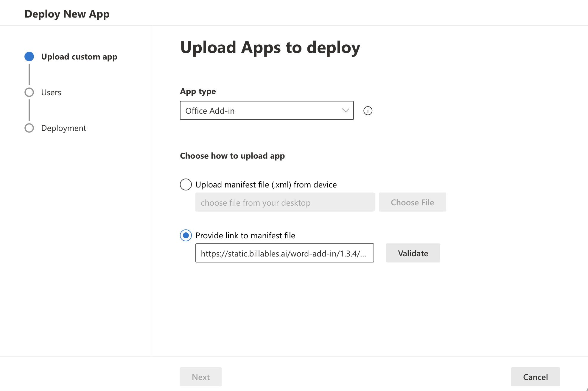Click the Users step circle indicator

click(29, 92)
